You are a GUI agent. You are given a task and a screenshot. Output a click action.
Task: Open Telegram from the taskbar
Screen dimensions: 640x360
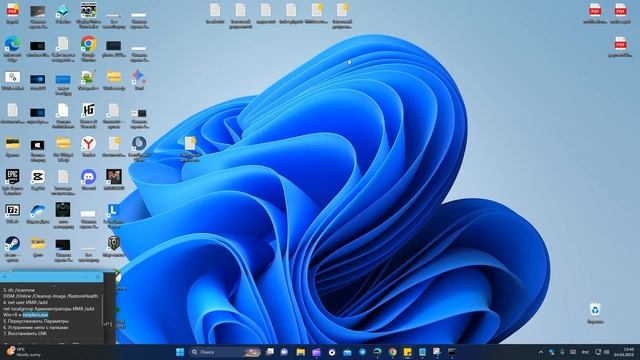362,352
